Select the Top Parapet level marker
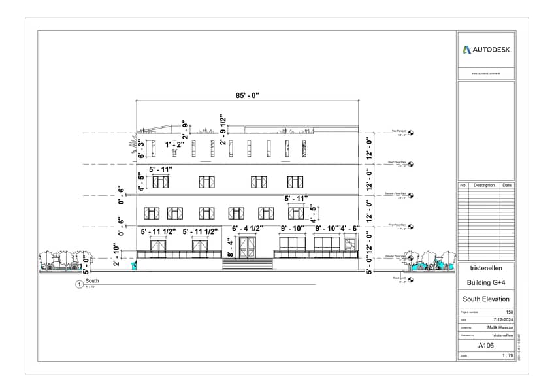This screenshot has height=392, width=554. tap(412, 133)
